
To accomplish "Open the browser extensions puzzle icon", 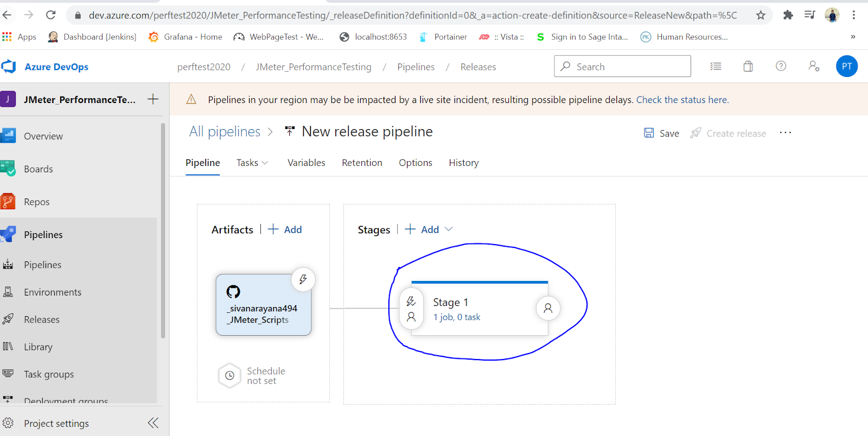I will [788, 15].
